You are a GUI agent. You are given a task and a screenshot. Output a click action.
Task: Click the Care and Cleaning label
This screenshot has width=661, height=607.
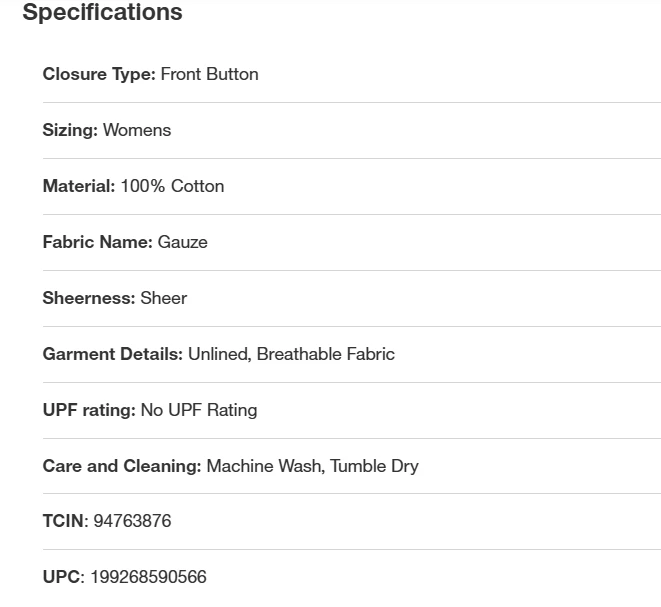pyautogui.click(x=121, y=466)
